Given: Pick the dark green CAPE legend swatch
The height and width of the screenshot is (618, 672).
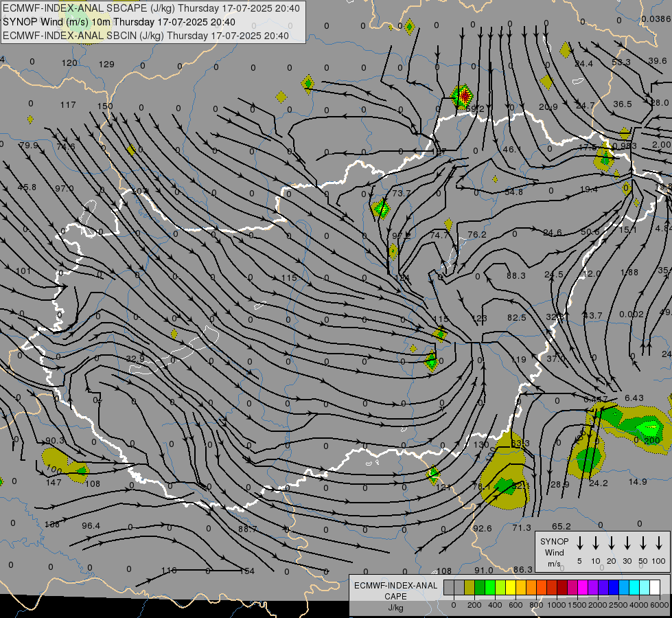Looking at the screenshot, I should 480,588.
